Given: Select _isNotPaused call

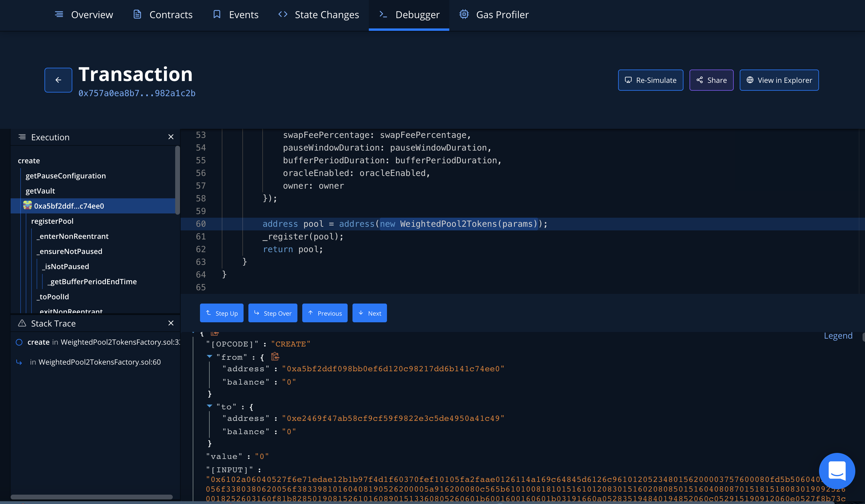Looking at the screenshot, I should tap(66, 266).
